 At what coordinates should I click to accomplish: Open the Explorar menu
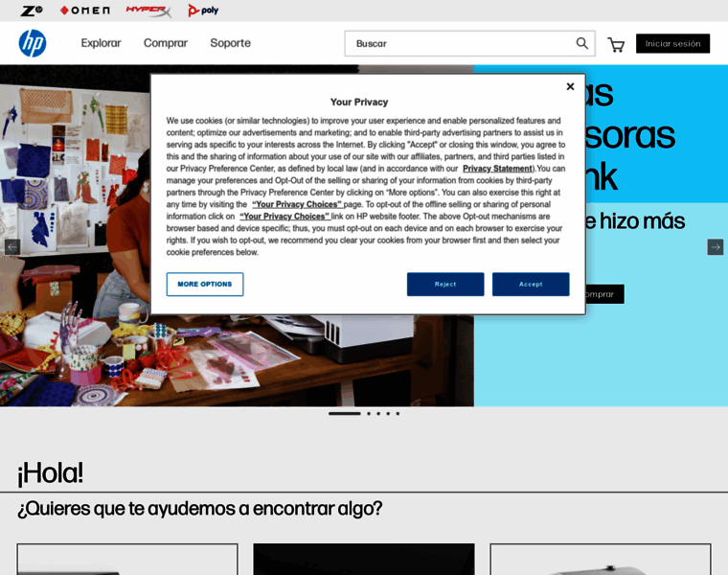point(101,43)
